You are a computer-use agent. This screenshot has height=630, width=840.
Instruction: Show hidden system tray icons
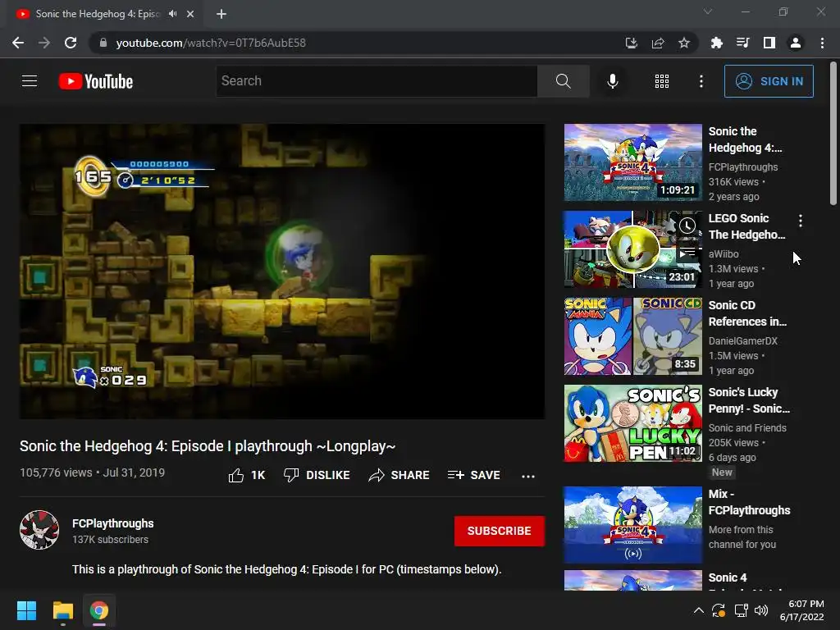pos(699,610)
